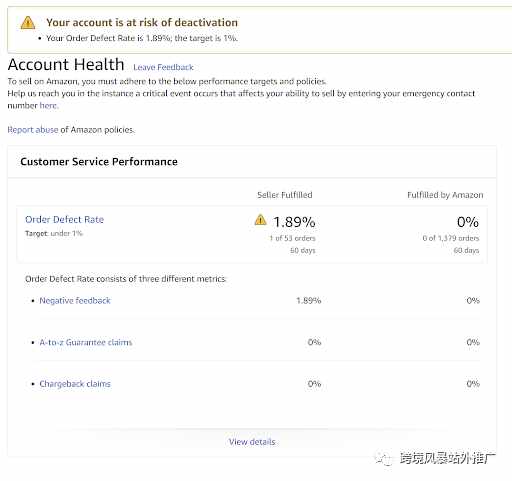Viewport: 512px width, 481px height.
Task: Click the 'Your account is at risk' banner title
Action: (x=142, y=22)
